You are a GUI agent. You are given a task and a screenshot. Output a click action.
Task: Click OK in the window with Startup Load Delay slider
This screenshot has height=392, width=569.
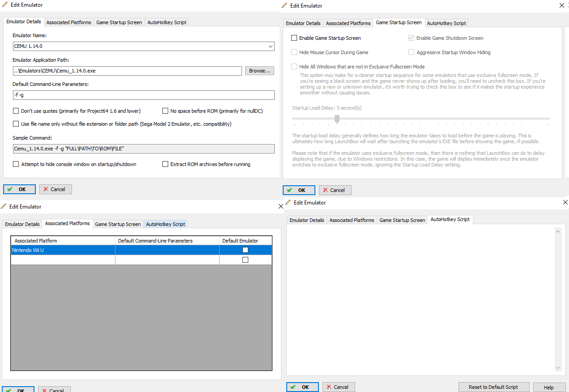point(299,190)
